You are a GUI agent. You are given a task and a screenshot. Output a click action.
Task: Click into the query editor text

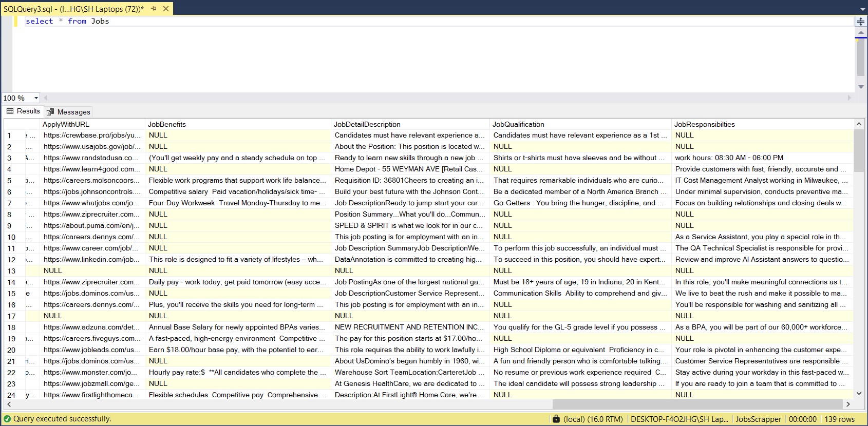67,21
